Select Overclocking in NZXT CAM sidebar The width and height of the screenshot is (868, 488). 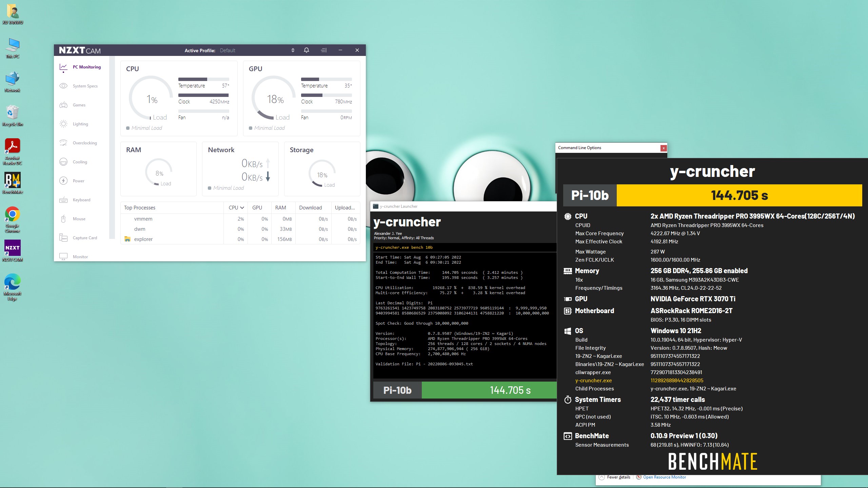click(x=78, y=143)
